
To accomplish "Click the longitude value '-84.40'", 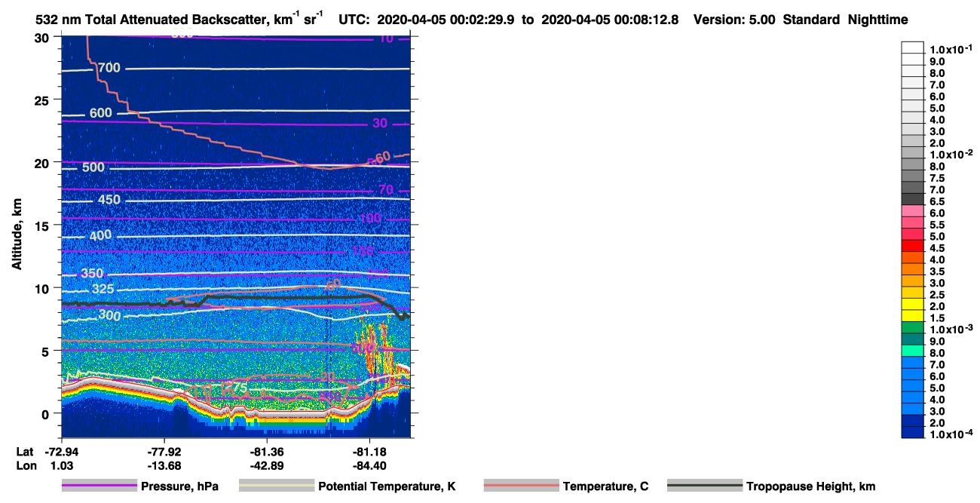I will [370, 466].
